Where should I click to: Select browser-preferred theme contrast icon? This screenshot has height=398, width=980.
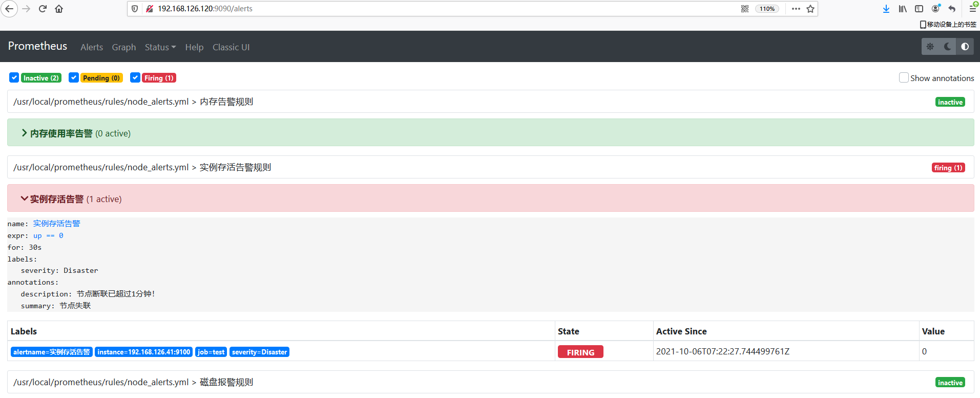click(x=965, y=47)
